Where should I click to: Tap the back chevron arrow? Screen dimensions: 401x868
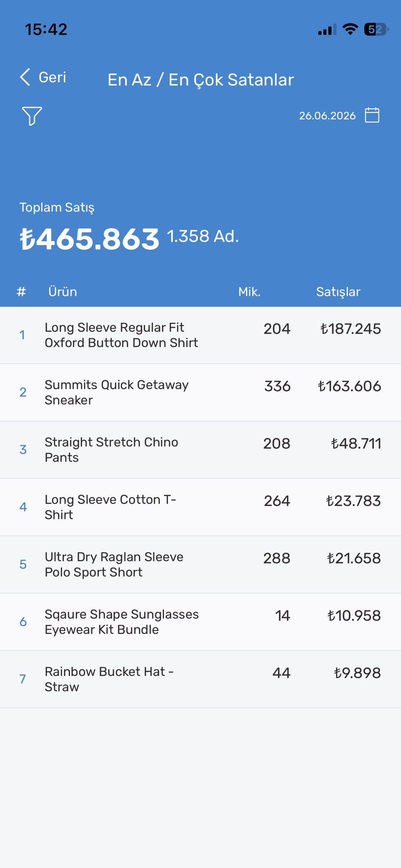coord(25,77)
